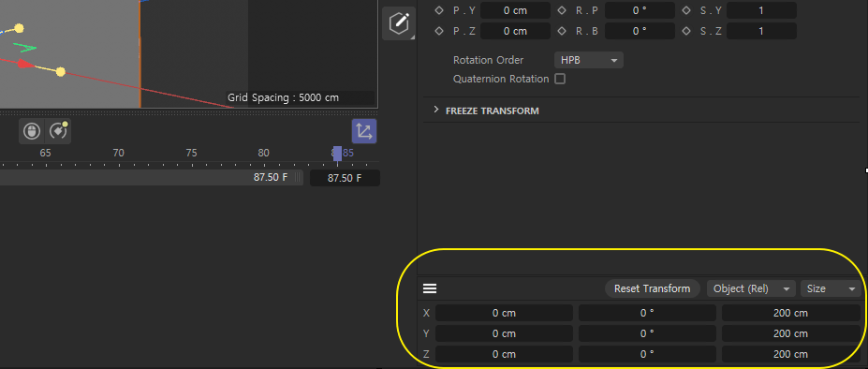868x369 pixels.
Task: Expand the FREEZE TRANSFORM section
Action: point(436,111)
